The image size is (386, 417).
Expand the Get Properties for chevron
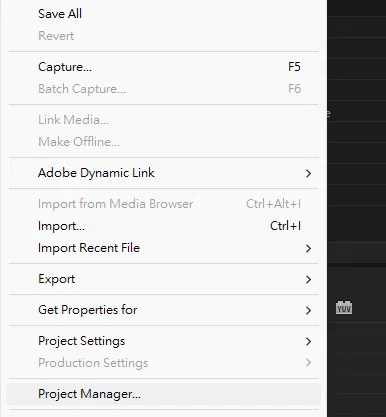click(x=308, y=310)
